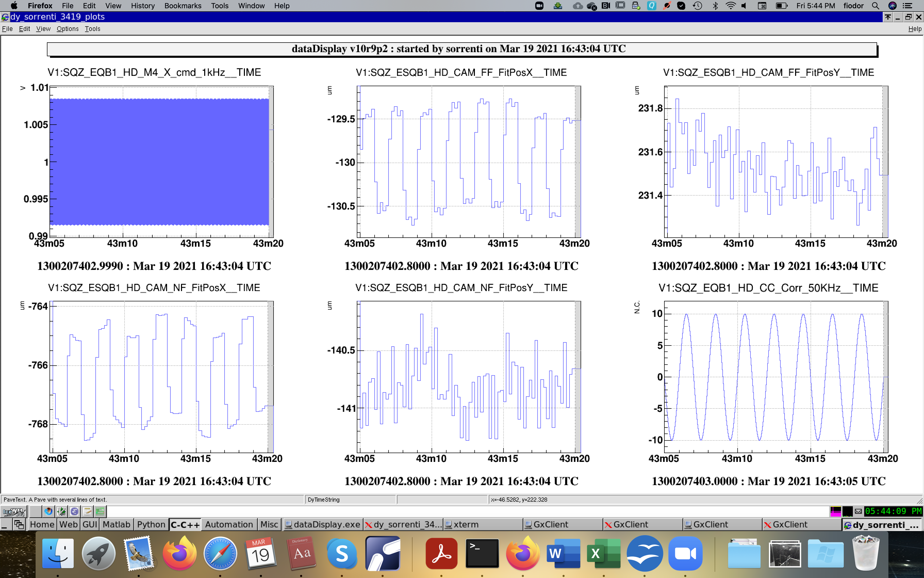
Task: Switch to the Automation workspace
Action: [x=229, y=525]
